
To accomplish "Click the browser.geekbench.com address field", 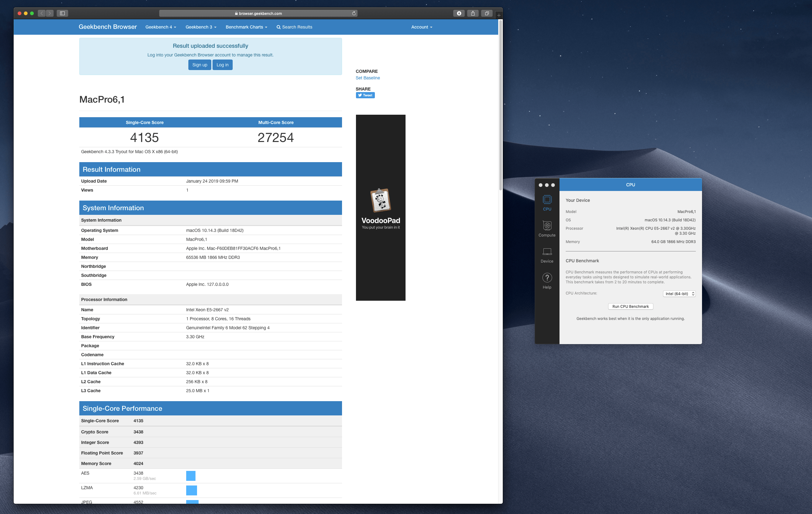I will click(258, 14).
